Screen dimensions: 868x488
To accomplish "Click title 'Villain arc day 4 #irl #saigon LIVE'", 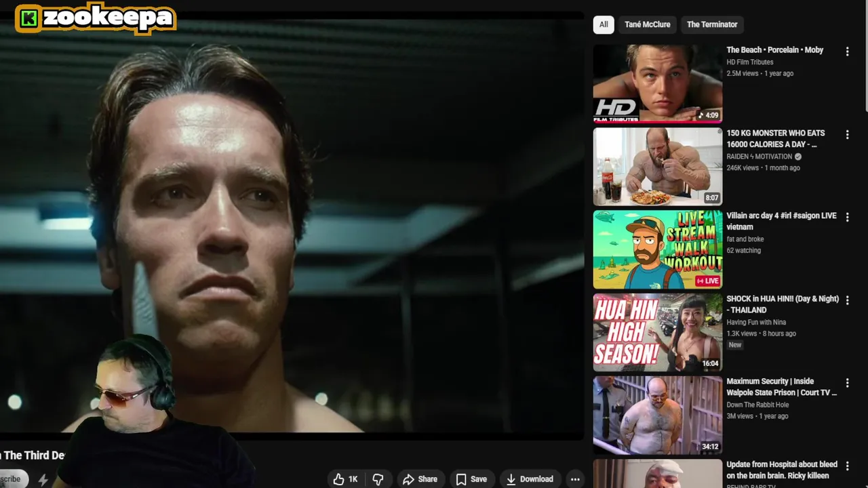I will point(781,222).
